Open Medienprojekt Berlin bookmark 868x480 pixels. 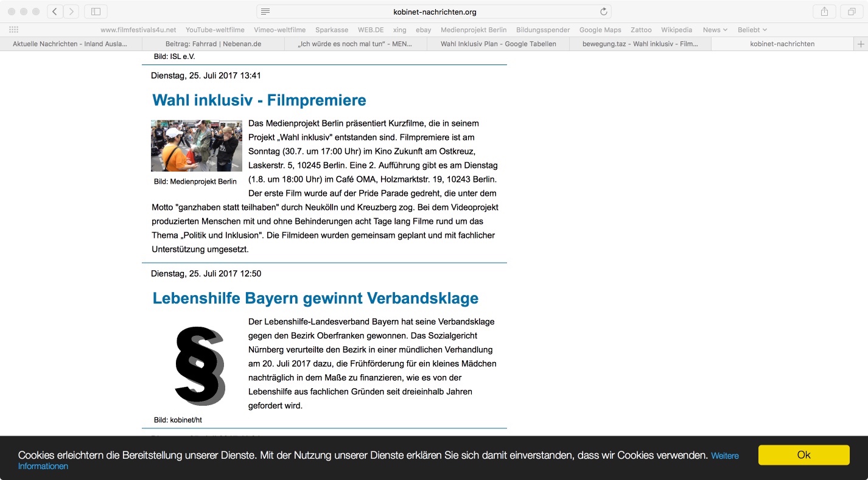point(474,30)
